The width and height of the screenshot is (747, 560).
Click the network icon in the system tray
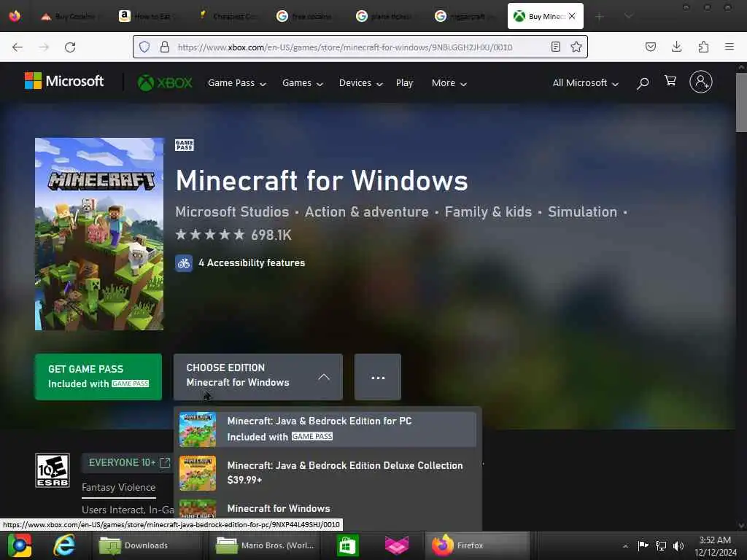(661, 545)
